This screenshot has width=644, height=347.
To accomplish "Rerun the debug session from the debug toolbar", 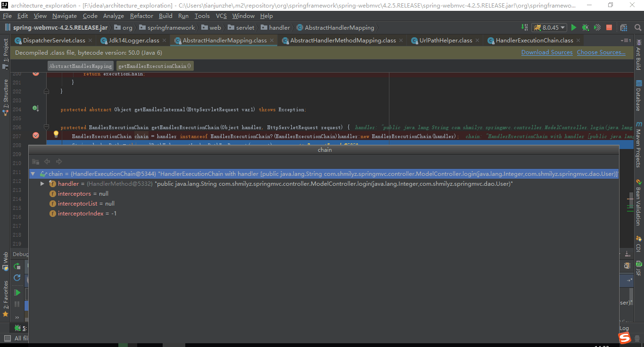I will 17,266.
